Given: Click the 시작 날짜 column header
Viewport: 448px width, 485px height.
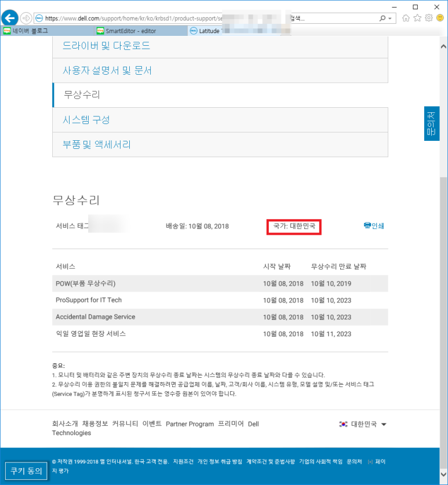Looking at the screenshot, I should (277, 267).
